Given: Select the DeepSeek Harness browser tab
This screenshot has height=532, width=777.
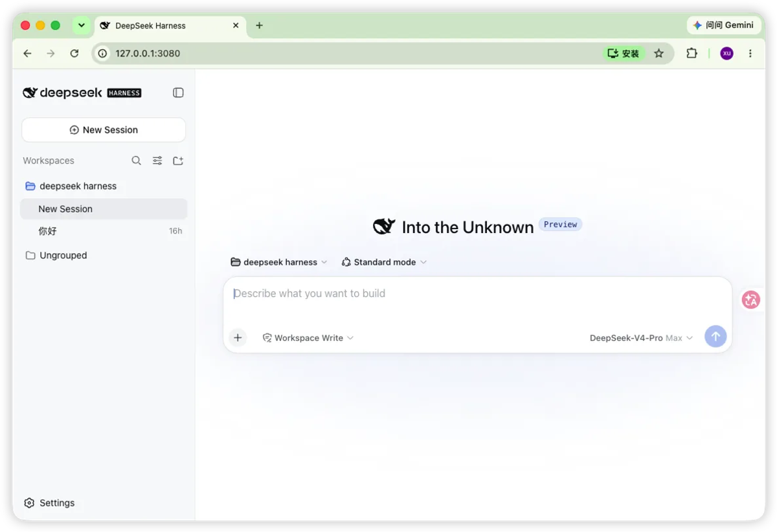Looking at the screenshot, I should [171, 25].
